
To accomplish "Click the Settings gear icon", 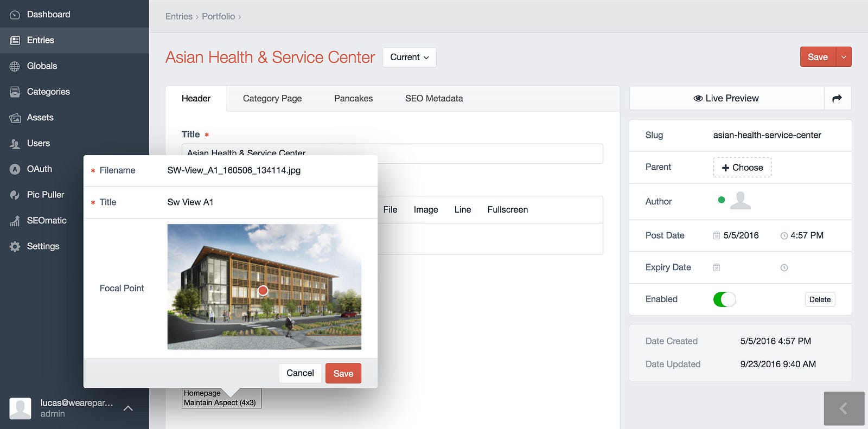I will [x=15, y=246].
